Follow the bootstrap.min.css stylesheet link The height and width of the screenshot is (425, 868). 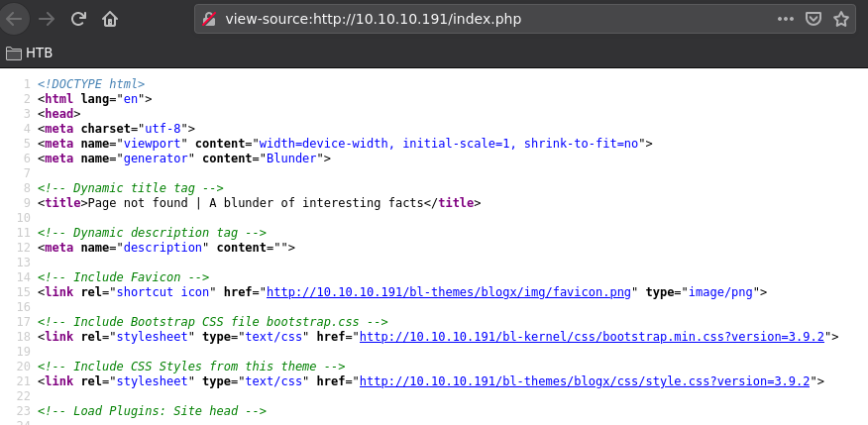coord(592,337)
